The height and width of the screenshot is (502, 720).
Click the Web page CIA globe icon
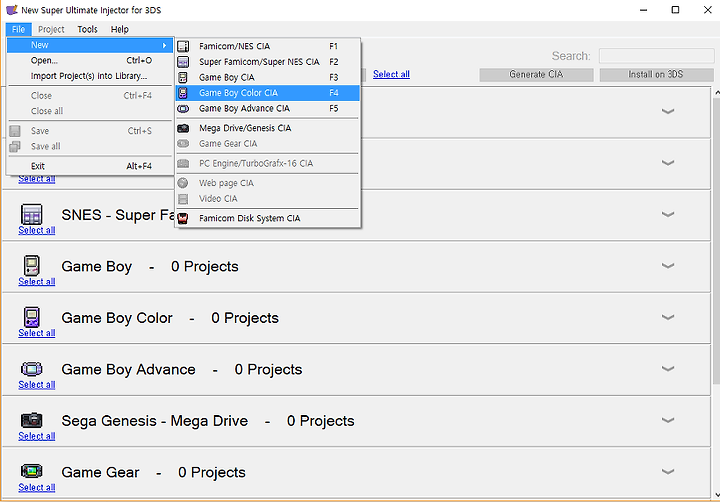pos(183,183)
